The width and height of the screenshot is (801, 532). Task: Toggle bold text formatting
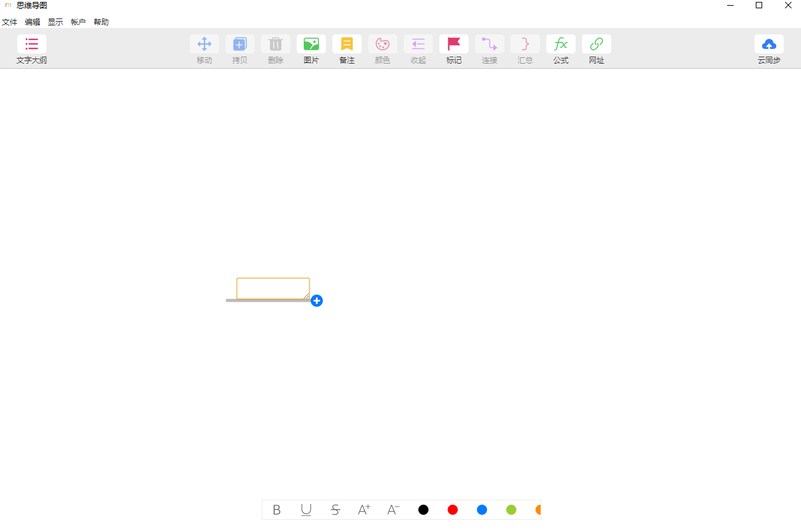coord(277,510)
